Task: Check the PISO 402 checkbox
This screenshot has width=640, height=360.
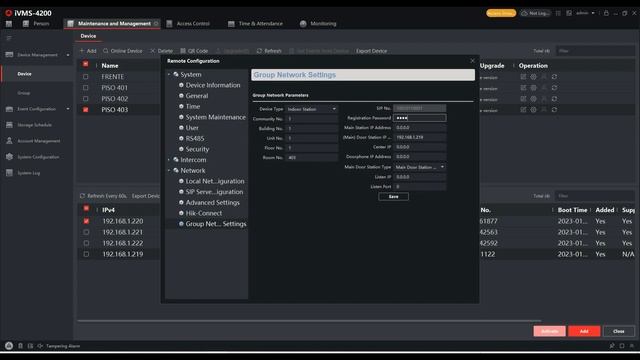Action: click(x=85, y=99)
